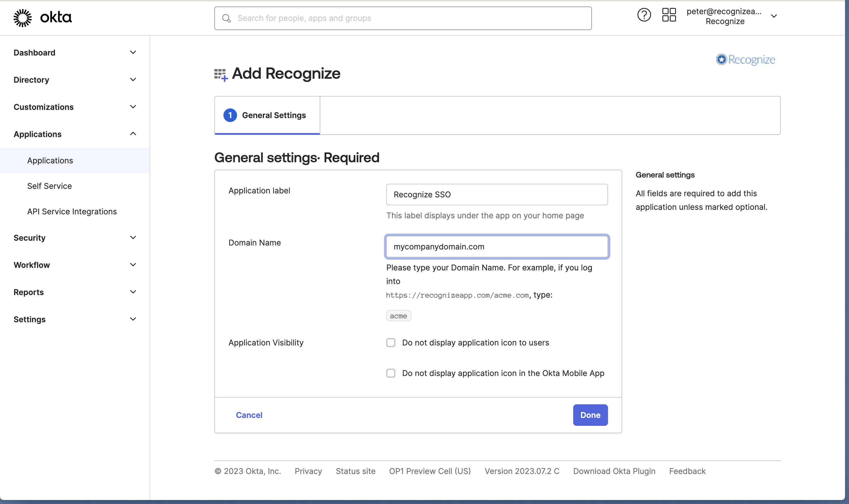The image size is (849, 504).
Task: Open the help question mark icon
Action: pyautogui.click(x=644, y=15)
